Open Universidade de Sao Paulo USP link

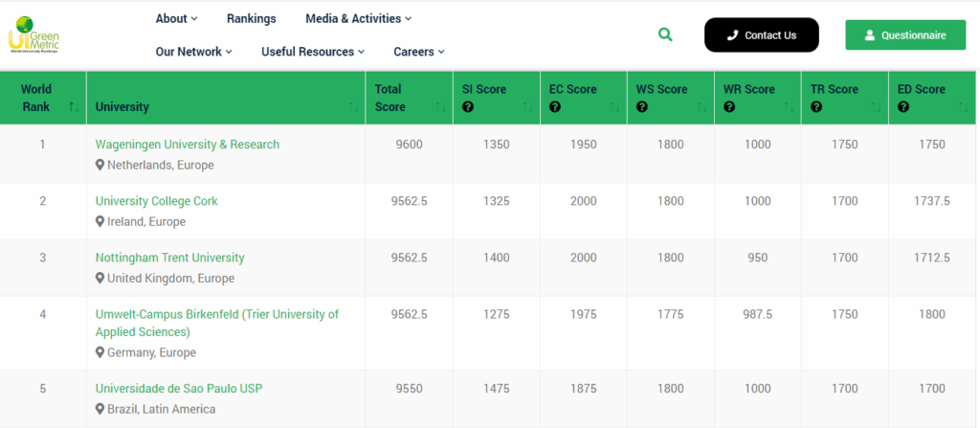(x=179, y=389)
